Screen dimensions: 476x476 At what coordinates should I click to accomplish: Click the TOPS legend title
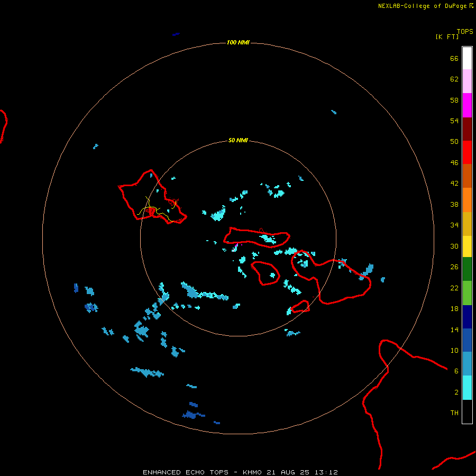pos(465,32)
